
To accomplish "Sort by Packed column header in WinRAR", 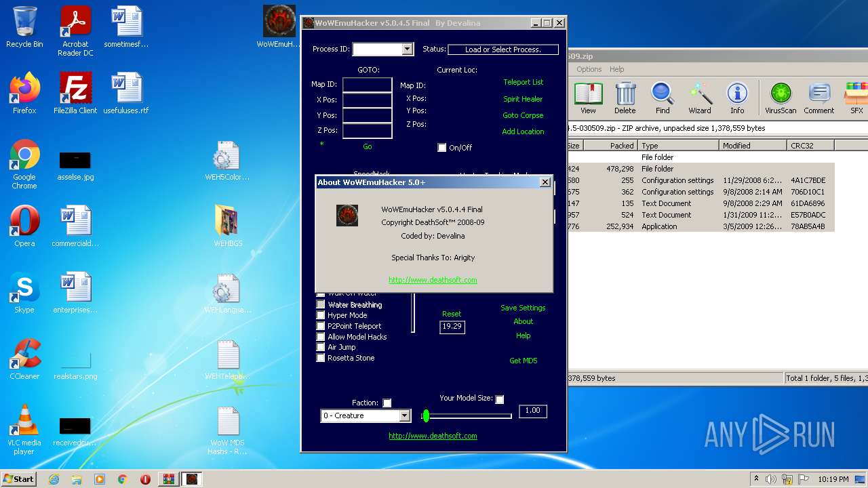I will (610, 146).
